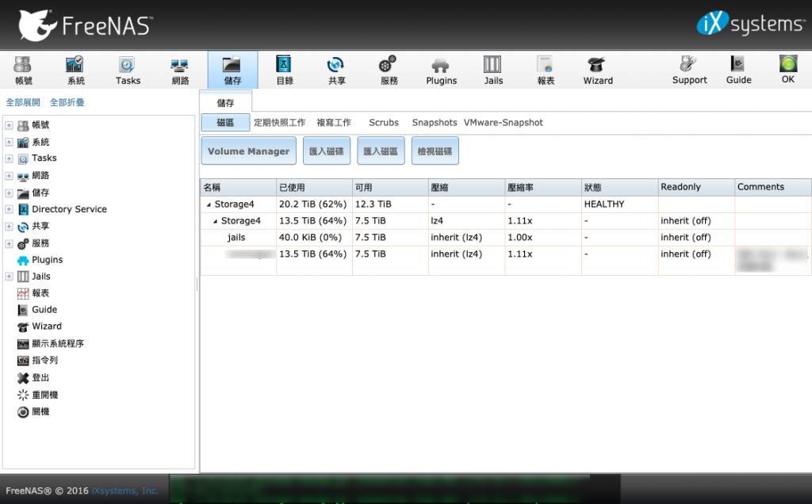Open 指令列 shell in the sidebar
Screen dimensions: 812x504
coord(37,360)
